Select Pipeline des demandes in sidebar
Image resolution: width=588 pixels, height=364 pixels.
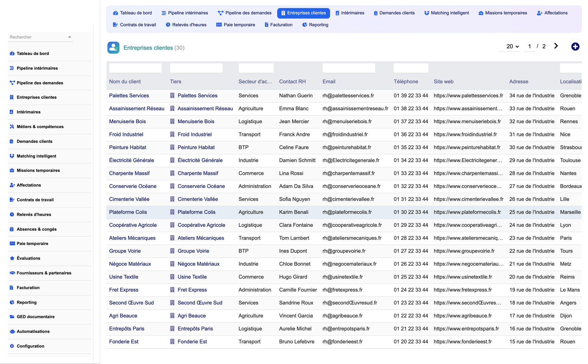[x=49, y=83]
